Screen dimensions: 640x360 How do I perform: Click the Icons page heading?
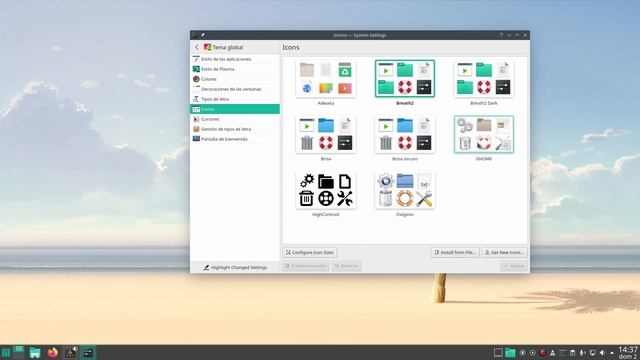click(291, 47)
